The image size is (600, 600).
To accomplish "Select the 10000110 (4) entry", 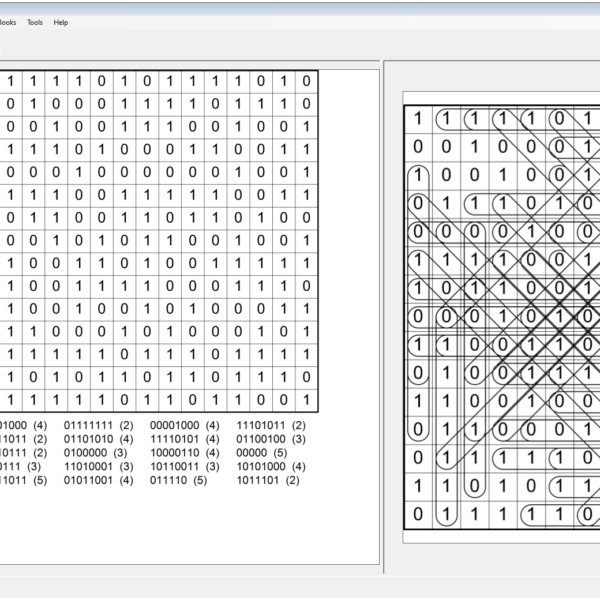I will coord(185,453).
